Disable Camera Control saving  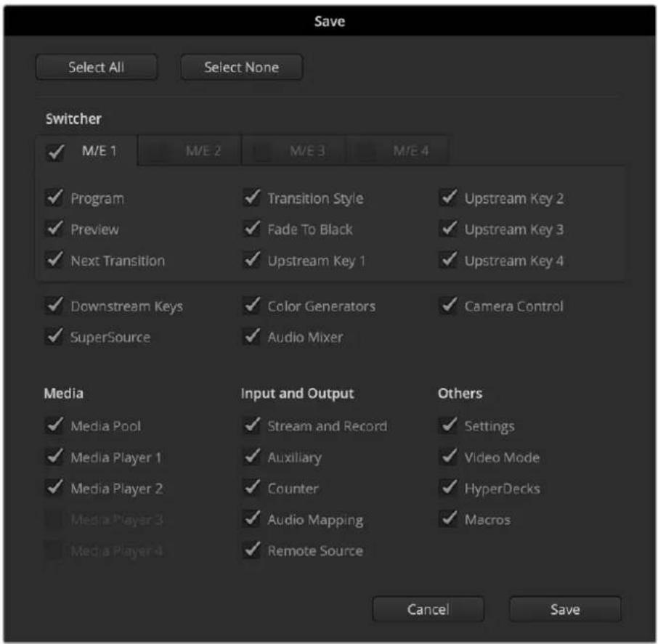pyautogui.click(x=449, y=306)
